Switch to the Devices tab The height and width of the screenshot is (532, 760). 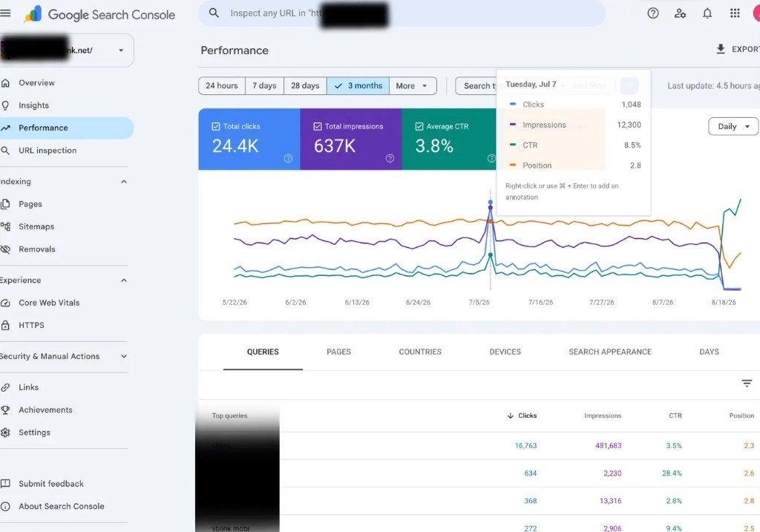tap(505, 352)
